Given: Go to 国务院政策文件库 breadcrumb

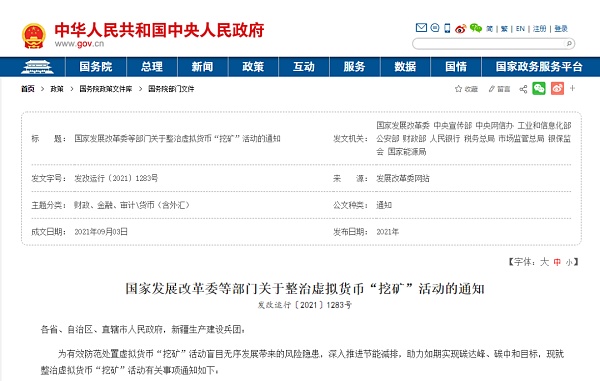Looking at the screenshot, I should (106, 89).
